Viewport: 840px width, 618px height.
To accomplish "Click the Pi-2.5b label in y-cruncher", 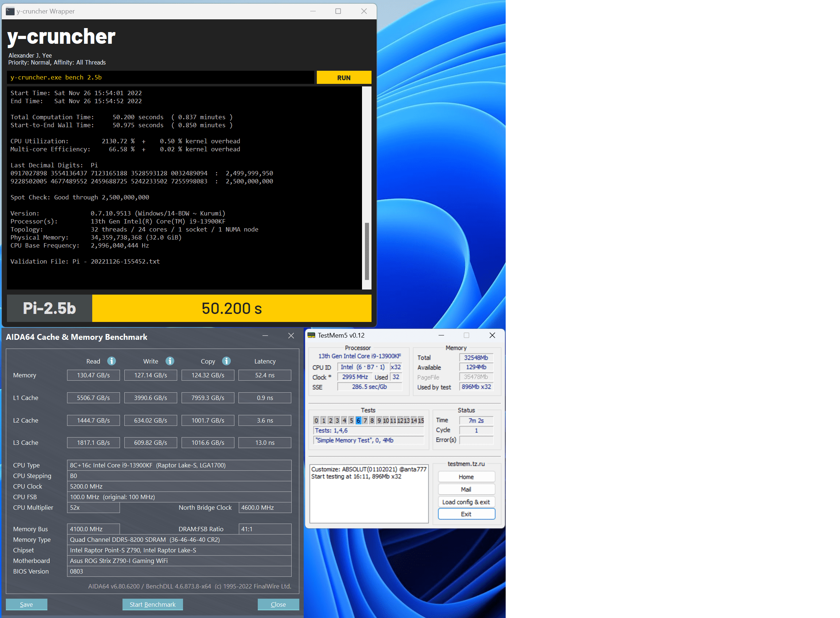I will click(x=49, y=308).
